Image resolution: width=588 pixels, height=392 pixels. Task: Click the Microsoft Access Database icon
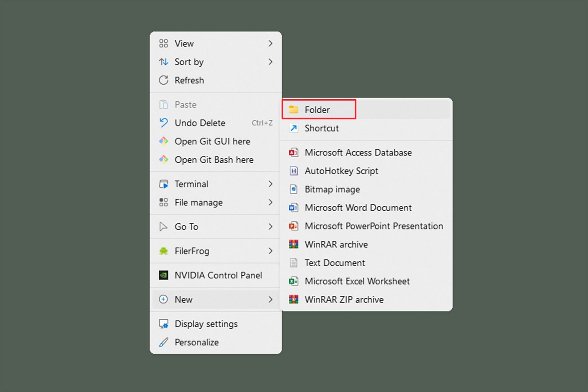(293, 153)
